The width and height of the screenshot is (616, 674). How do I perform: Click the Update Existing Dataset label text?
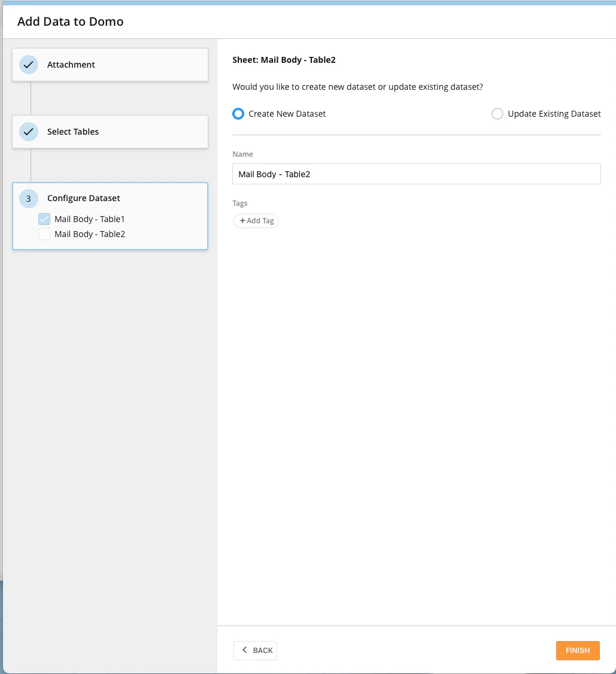click(554, 114)
